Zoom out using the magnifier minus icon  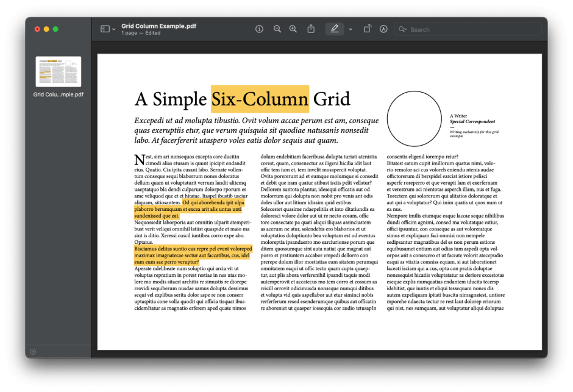pyautogui.click(x=277, y=29)
